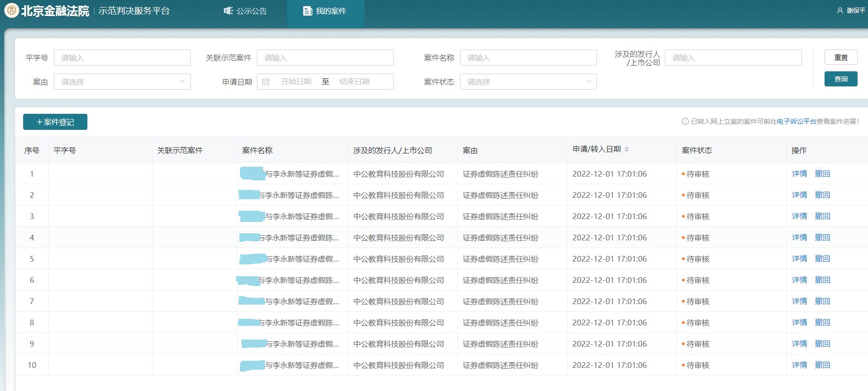Click 撤回 for row 1
This screenshot has width=868, height=391.
823,174
